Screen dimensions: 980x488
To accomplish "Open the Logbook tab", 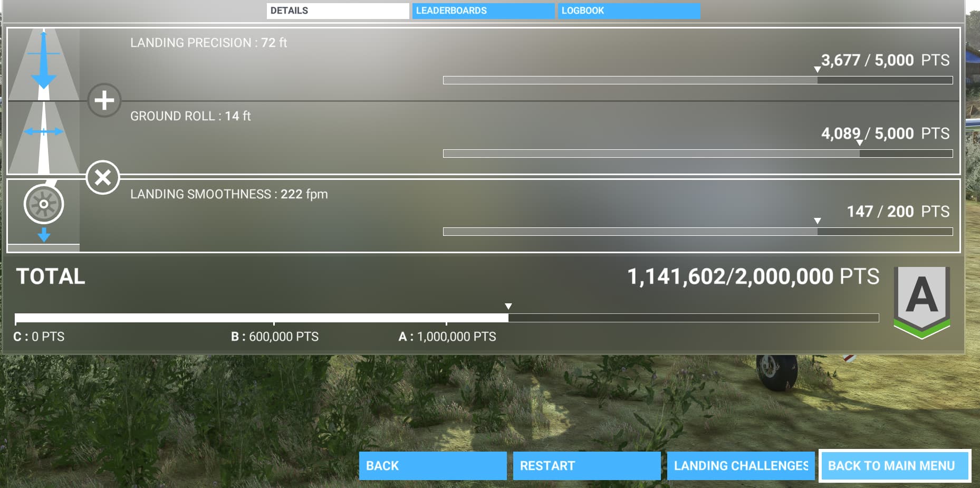I will [629, 11].
